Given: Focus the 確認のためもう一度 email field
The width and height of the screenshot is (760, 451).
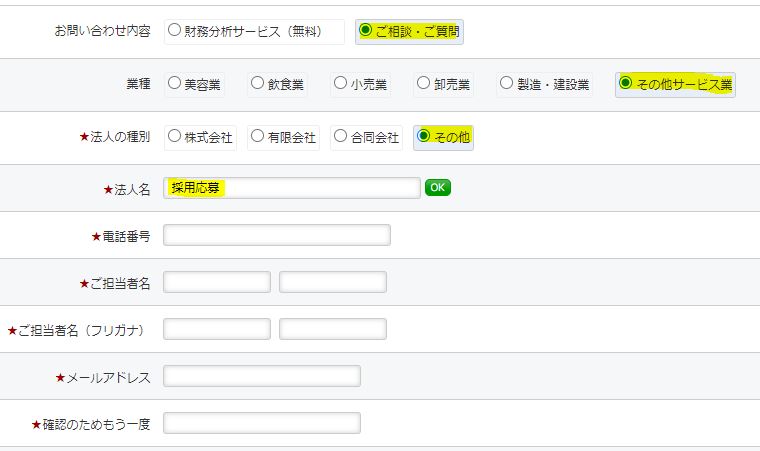Looking at the screenshot, I should (261, 423).
